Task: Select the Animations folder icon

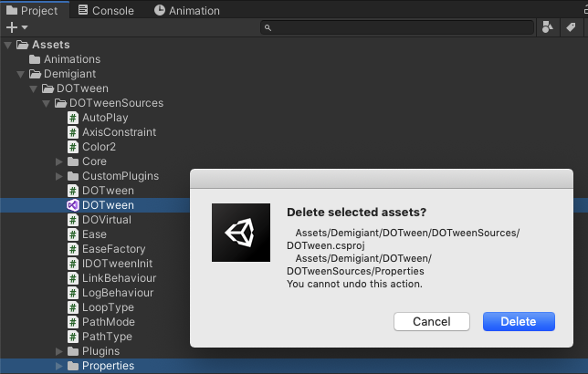Action: [35, 59]
